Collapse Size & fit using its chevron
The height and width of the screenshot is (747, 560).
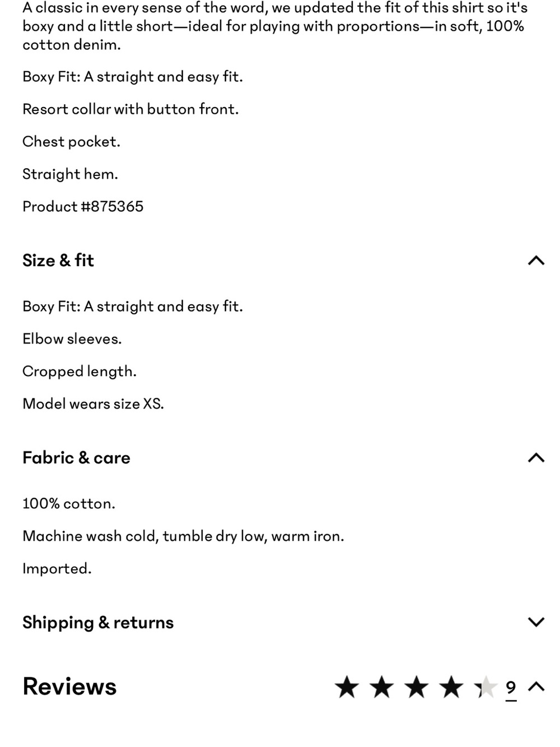click(x=536, y=260)
